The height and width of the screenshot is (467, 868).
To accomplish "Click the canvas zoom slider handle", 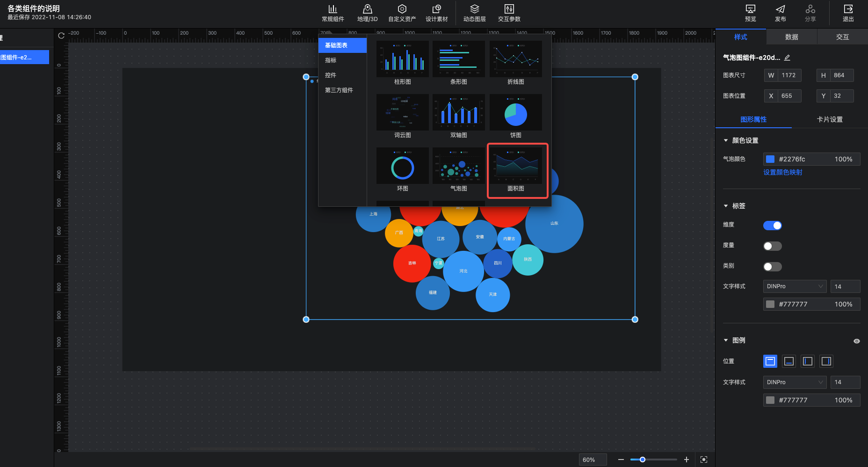I will point(643,460).
